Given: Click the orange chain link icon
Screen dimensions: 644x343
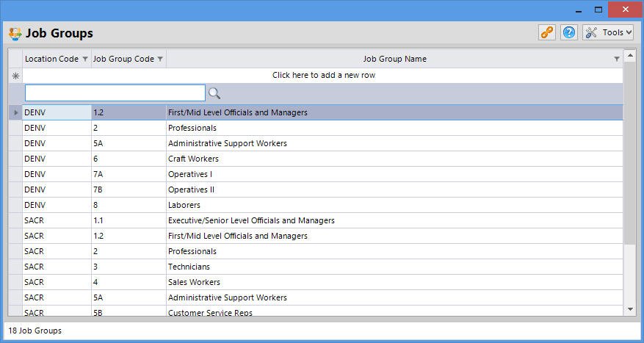Looking at the screenshot, I should click(546, 32).
